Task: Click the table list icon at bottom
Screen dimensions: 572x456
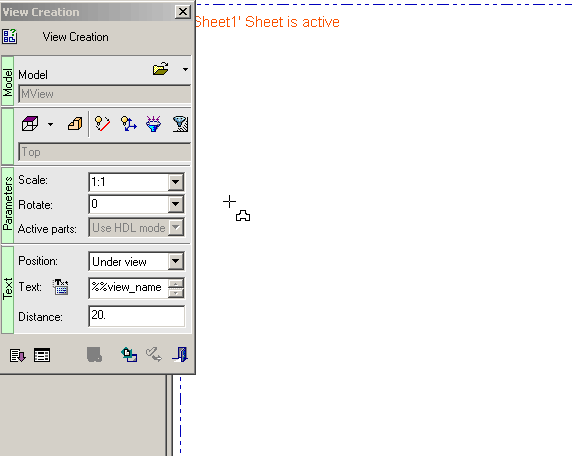Action: point(42,355)
